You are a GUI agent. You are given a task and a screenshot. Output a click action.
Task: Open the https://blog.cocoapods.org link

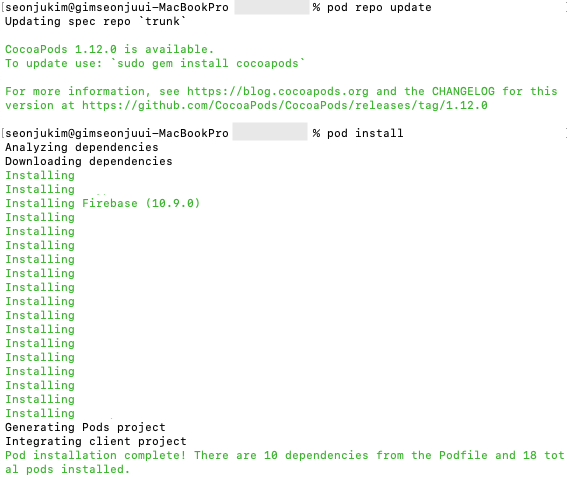coord(278,91)
